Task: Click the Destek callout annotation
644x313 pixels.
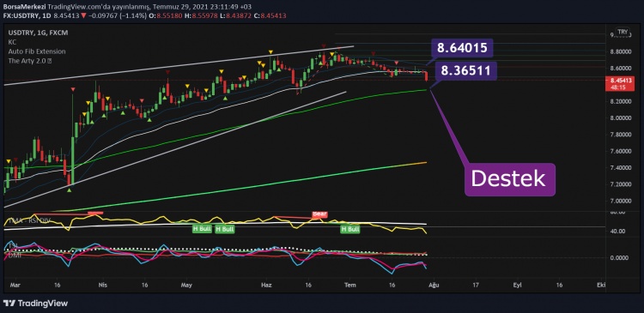Action: (510, 179)
